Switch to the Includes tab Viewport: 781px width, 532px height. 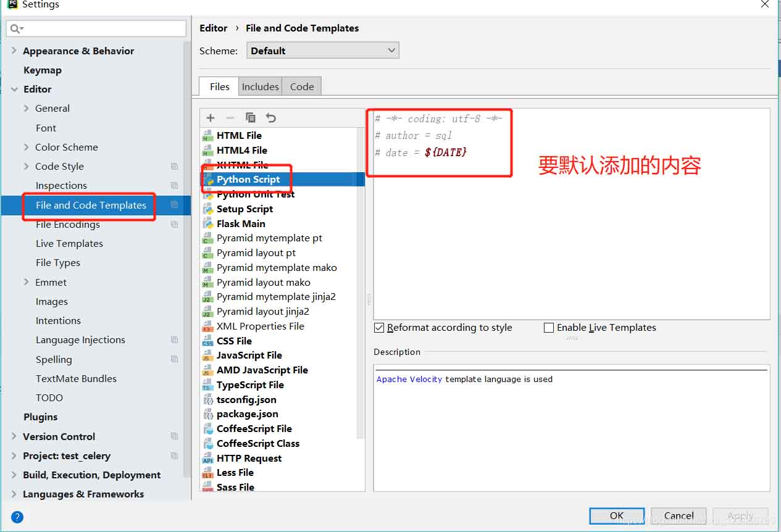point(260,86)
